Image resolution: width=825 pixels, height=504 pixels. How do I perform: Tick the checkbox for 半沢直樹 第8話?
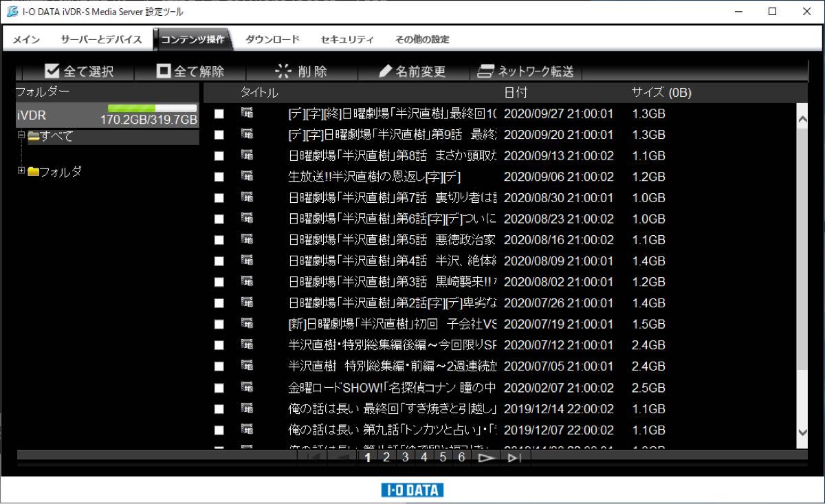[x=219, y=156]
